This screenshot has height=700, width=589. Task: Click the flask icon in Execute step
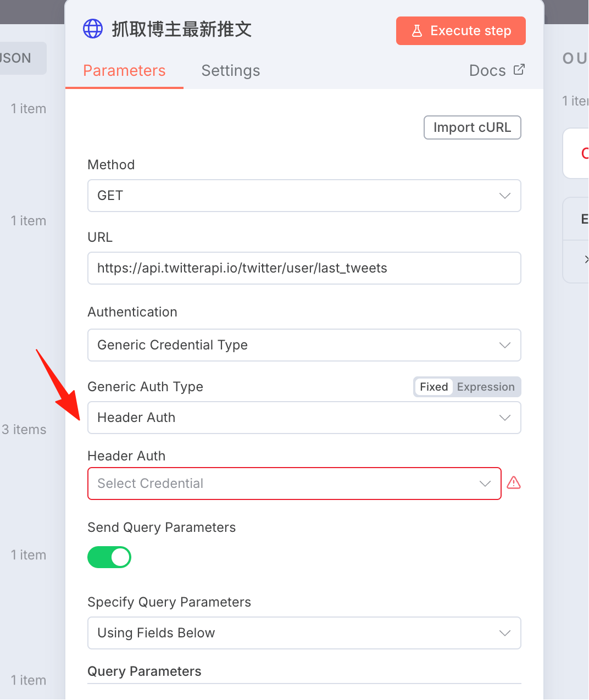[x=417, y=31]
